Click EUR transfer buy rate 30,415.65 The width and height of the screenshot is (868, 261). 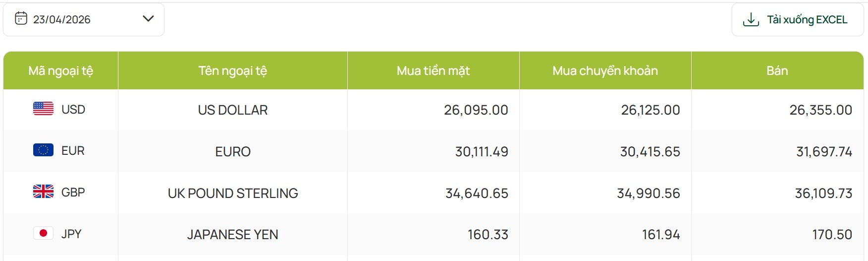(x=650, y=151)
